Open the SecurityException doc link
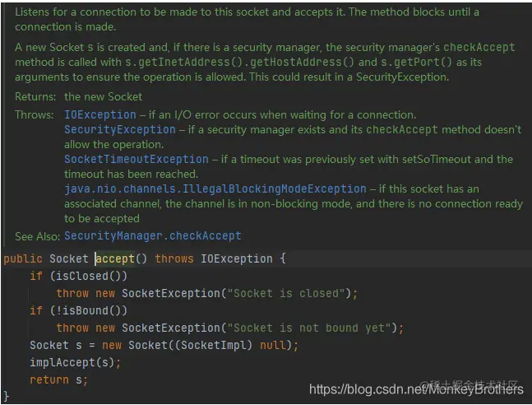532x405 pixels. pyautogui.click(x=120, y=129)
